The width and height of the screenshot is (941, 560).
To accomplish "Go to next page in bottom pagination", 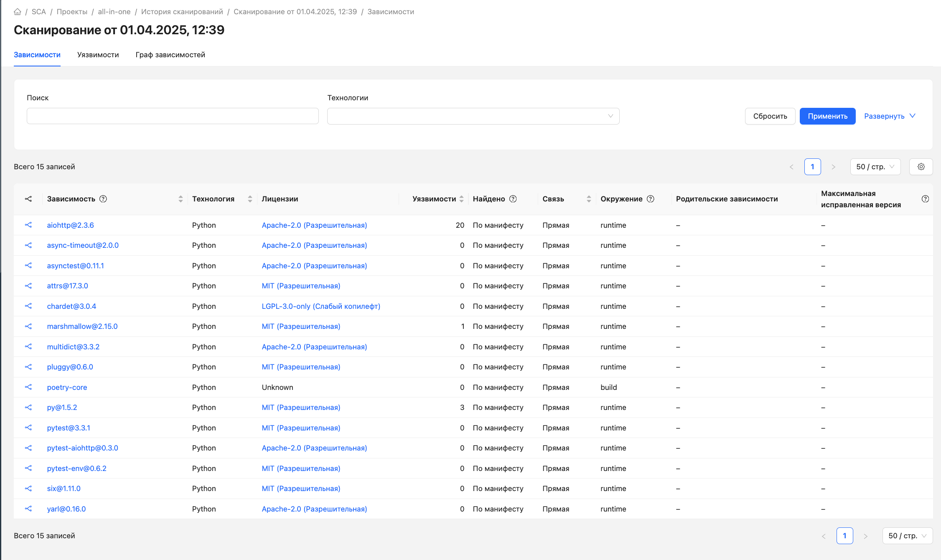I will [x=866, y=536].
